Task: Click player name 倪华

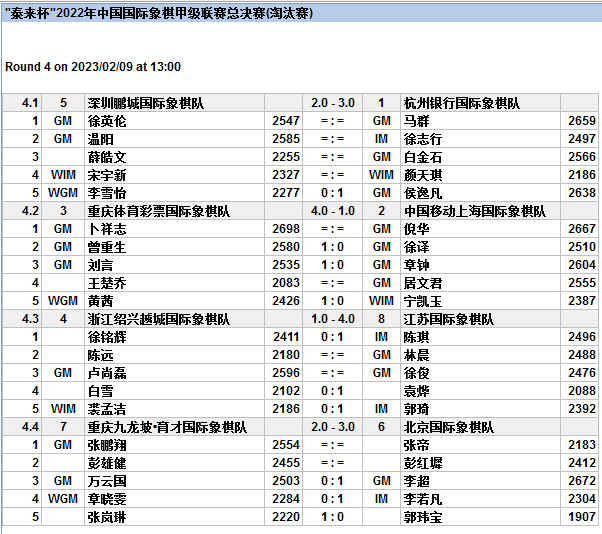Action: pyautogui.click(x=416, y=229)
